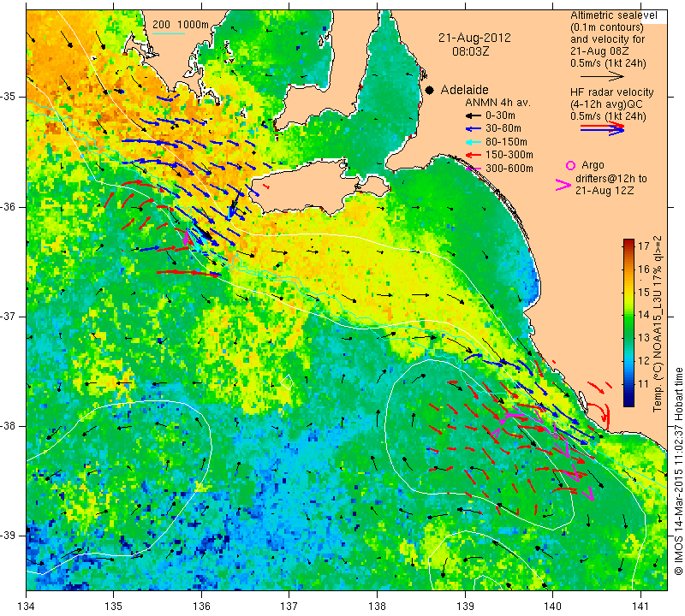
Task: Click the magenta Argo circle symbol
Action: point(570,165)
